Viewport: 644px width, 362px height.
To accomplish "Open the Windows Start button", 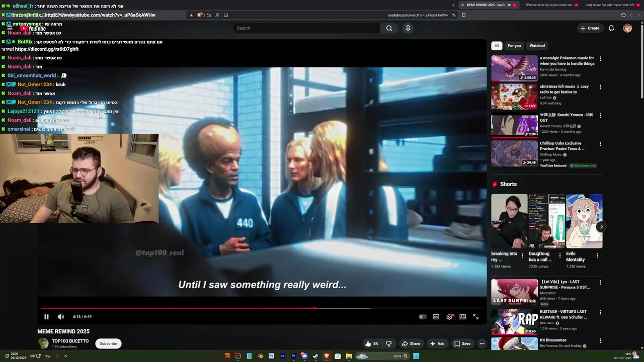I will pyautogui.click(x=416, y=356).
